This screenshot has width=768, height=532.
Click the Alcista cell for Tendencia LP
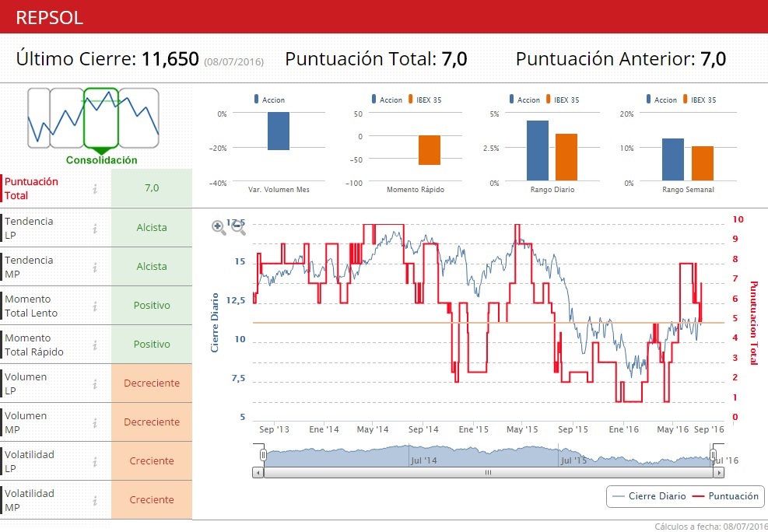152,228
